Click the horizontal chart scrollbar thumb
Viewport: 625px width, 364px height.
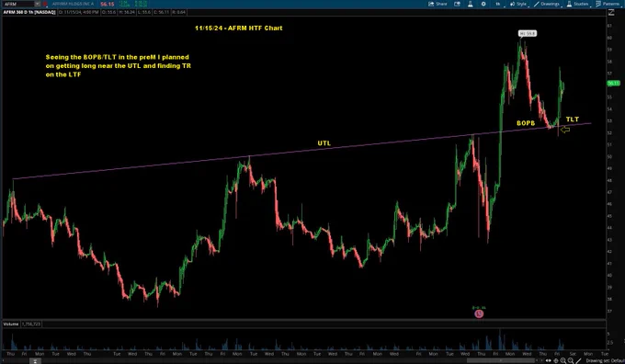click(501, 360)
